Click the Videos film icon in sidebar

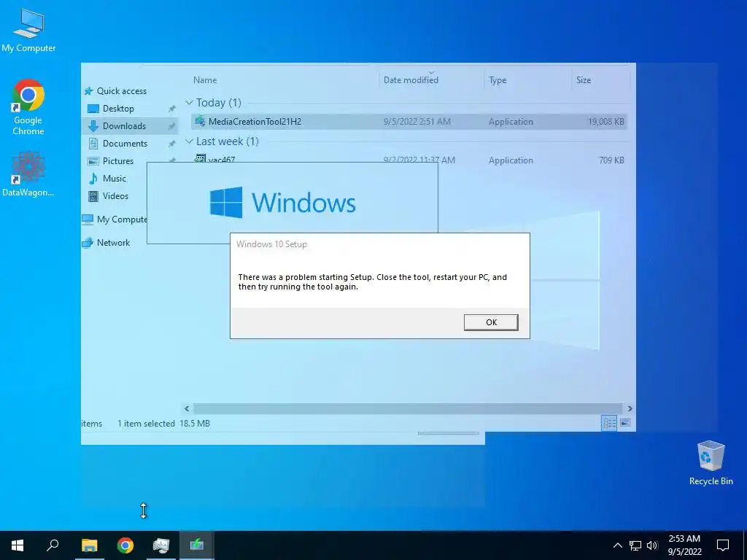(x=93, y=196)
